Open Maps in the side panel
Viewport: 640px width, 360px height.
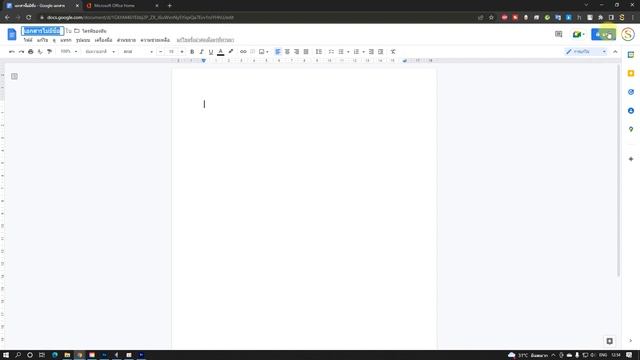point(631,129)
